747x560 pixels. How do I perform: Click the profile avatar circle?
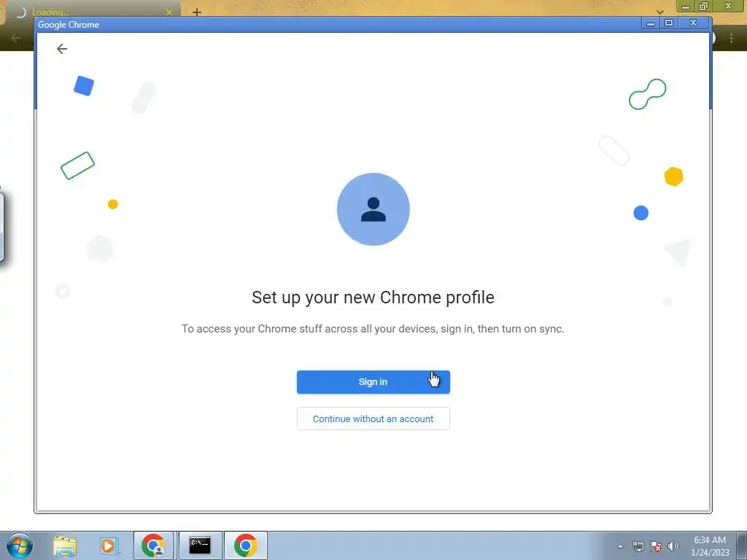click(373, 209)
